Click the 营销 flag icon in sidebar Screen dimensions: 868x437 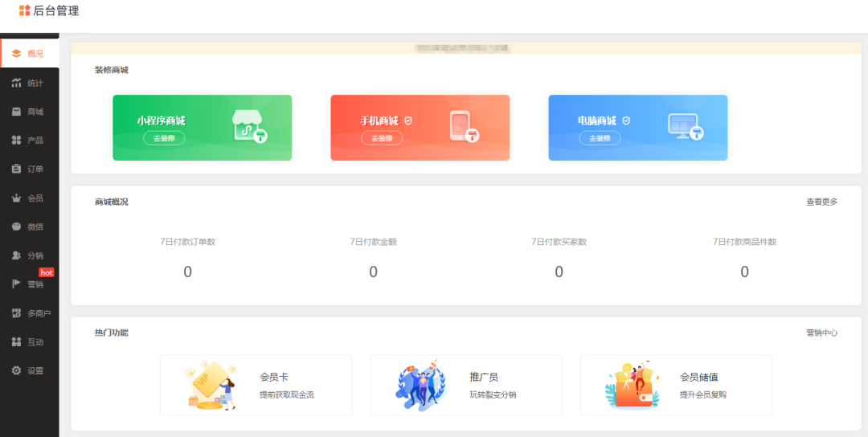[16, 284]
